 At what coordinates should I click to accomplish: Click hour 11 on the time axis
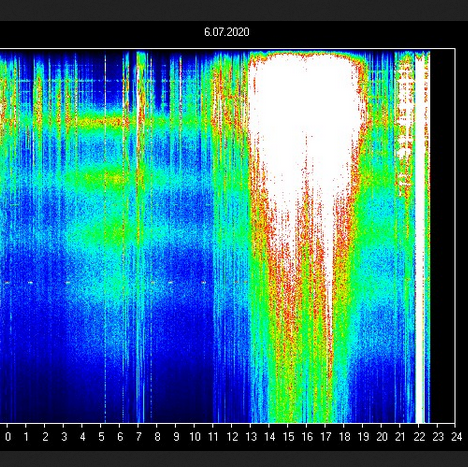(213, 436)
